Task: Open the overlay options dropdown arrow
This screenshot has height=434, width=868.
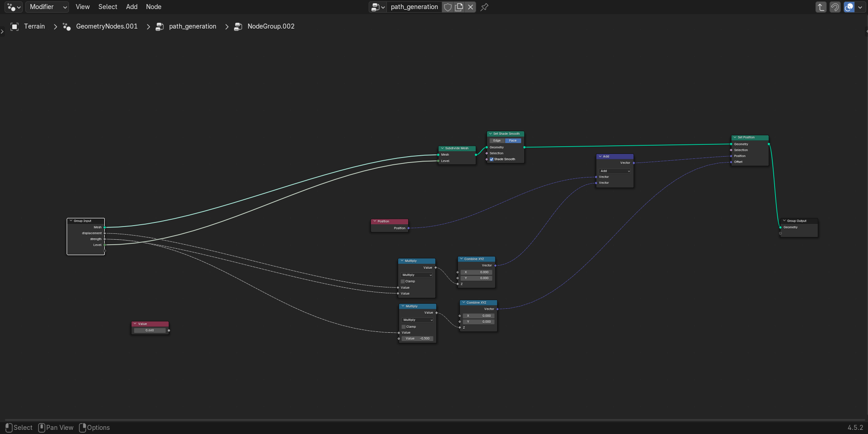Action: click(860, 7)
